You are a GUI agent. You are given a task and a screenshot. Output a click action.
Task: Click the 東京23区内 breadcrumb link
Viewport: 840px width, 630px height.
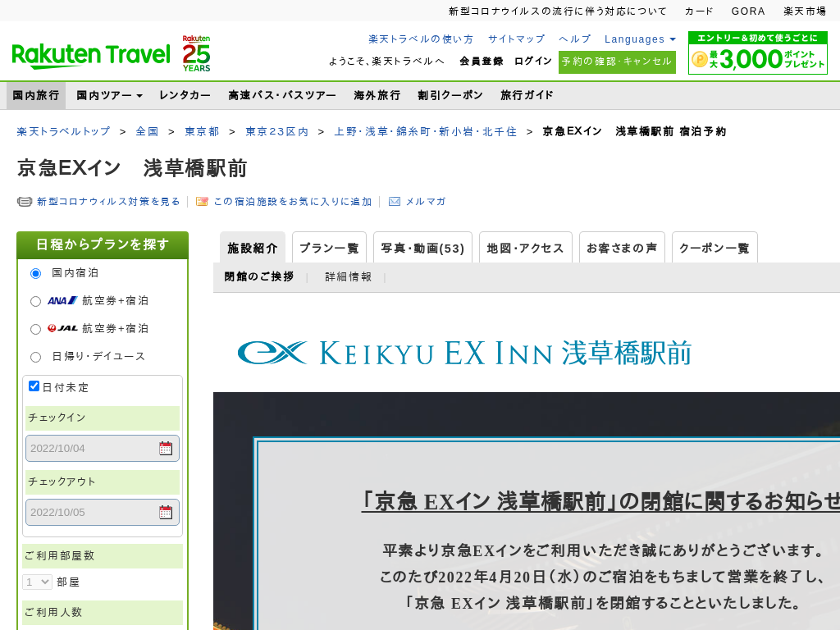pyautogui.click(x=277, y=131)
